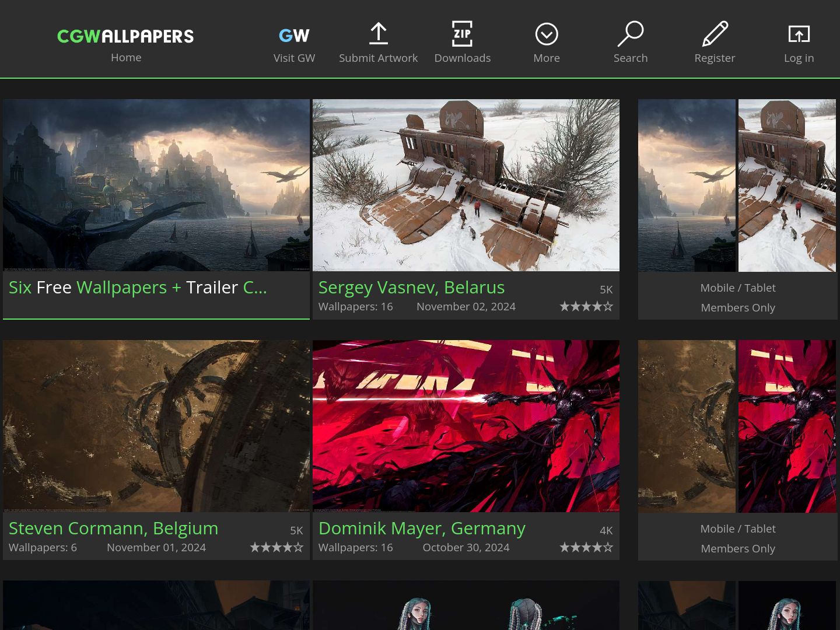The image size is (840, 630).
Task: Open the teal-haired girls wallpaper thumbnail
Action: point(466,605)
